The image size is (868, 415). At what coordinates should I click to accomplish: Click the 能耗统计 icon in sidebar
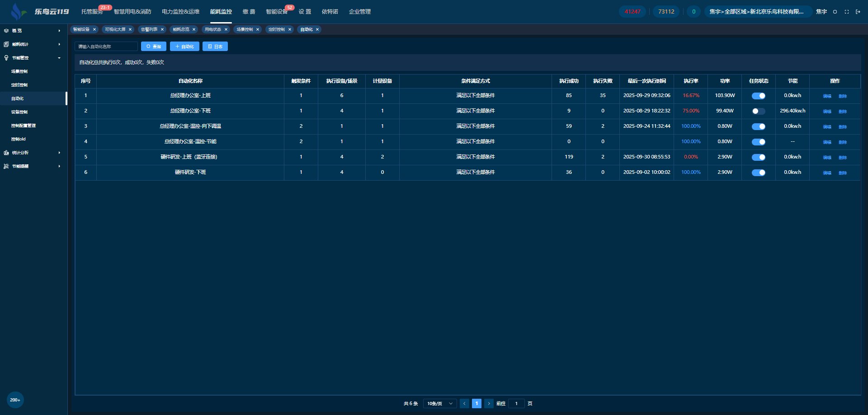(x=6, y=44)
